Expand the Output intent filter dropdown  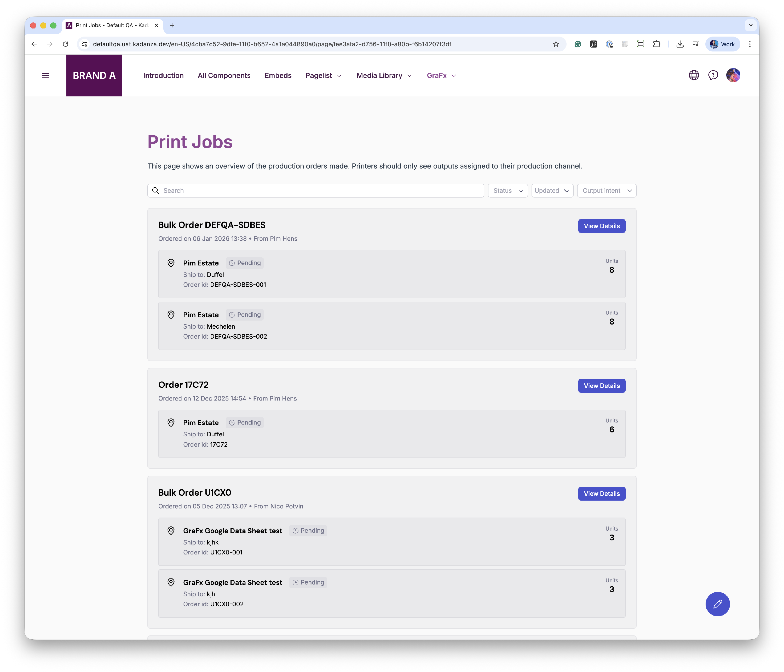[607, 191]
